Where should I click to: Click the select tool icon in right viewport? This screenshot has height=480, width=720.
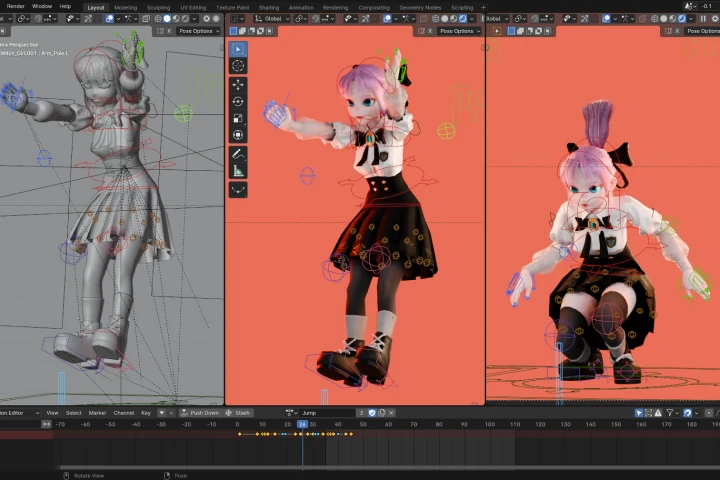pyautogui.click(x=497, y=31)
